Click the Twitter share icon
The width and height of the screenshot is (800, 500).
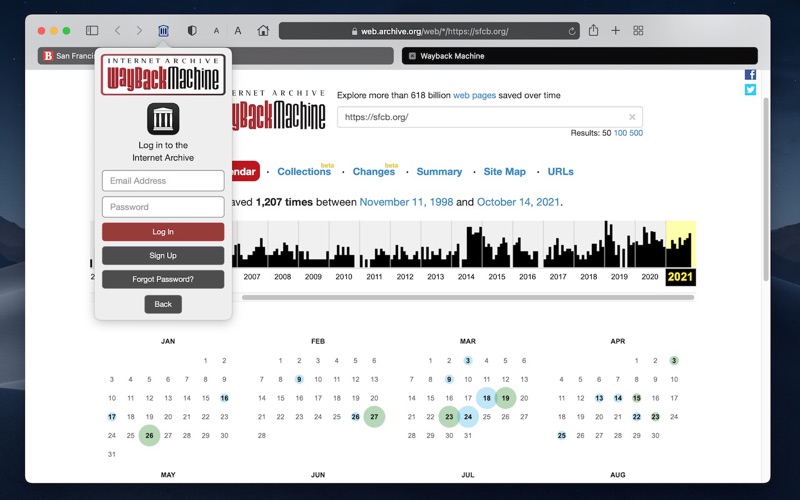pyautogui.click(x=750, y=90)
